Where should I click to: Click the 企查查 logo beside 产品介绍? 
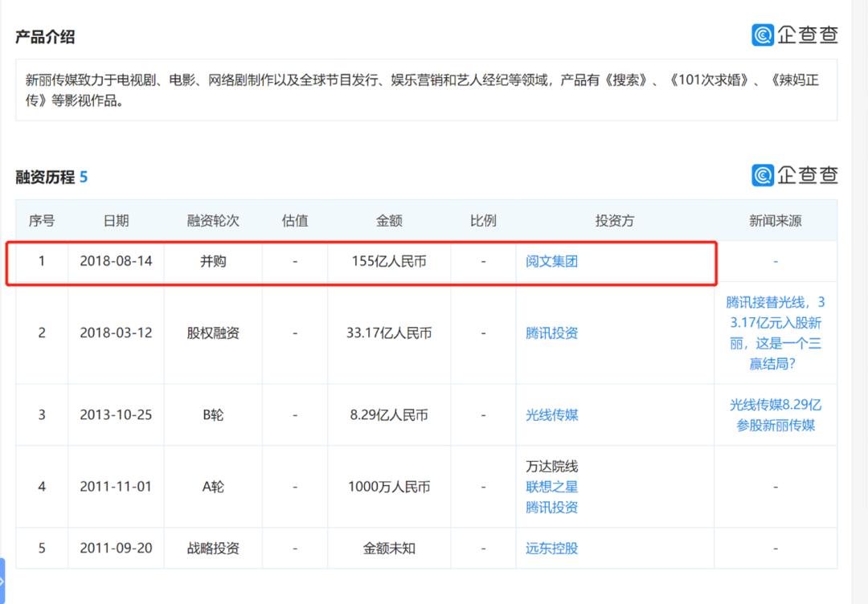(794, 35)
